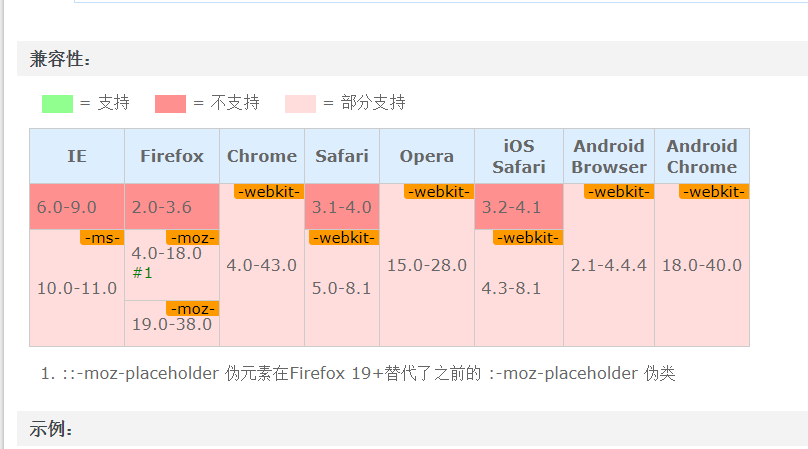Click the Safari 3.1-4.0 version cell
The width and height of the screenshot is (808, 449).
342,208
